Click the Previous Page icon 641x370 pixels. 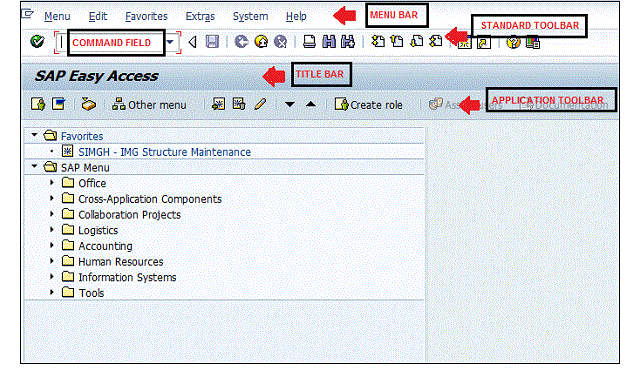click(397, 42)
